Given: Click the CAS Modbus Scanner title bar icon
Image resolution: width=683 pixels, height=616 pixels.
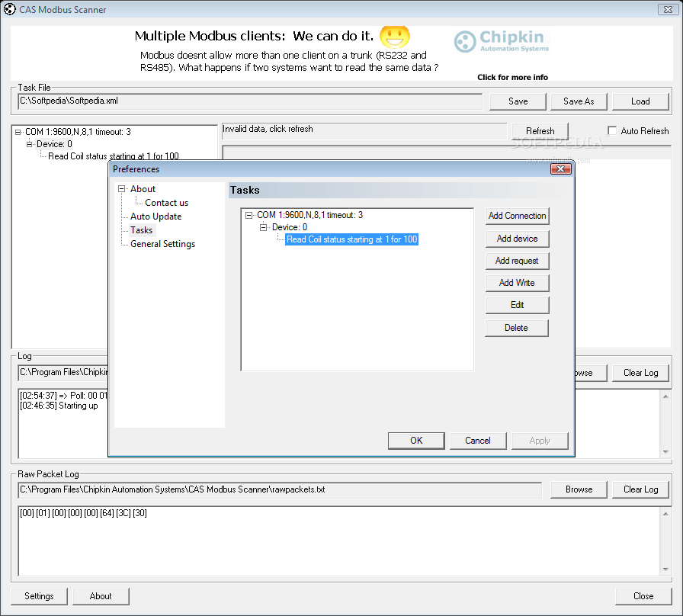Looking at the screenshot, I should [10, 8].
